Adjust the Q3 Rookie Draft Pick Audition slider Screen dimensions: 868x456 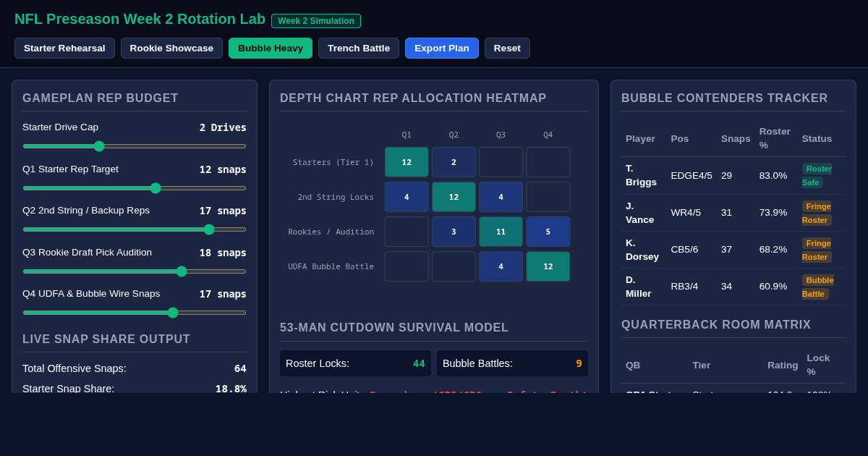tap(135, 271)
